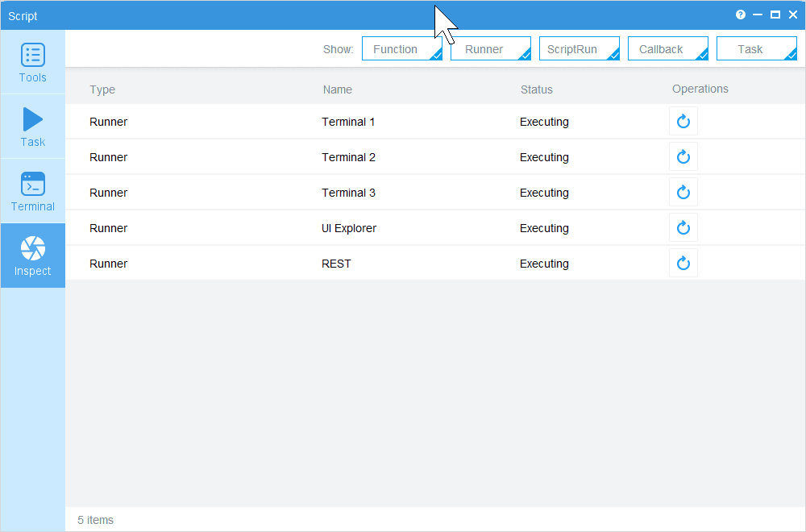
Task: Click Executing status of Terminal 3
Action: pos(544,193)
